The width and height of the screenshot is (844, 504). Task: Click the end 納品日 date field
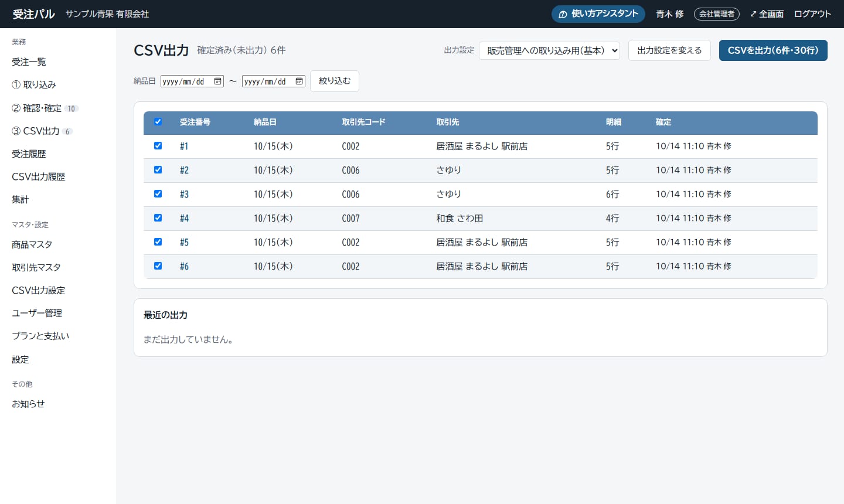coord(274,81)
